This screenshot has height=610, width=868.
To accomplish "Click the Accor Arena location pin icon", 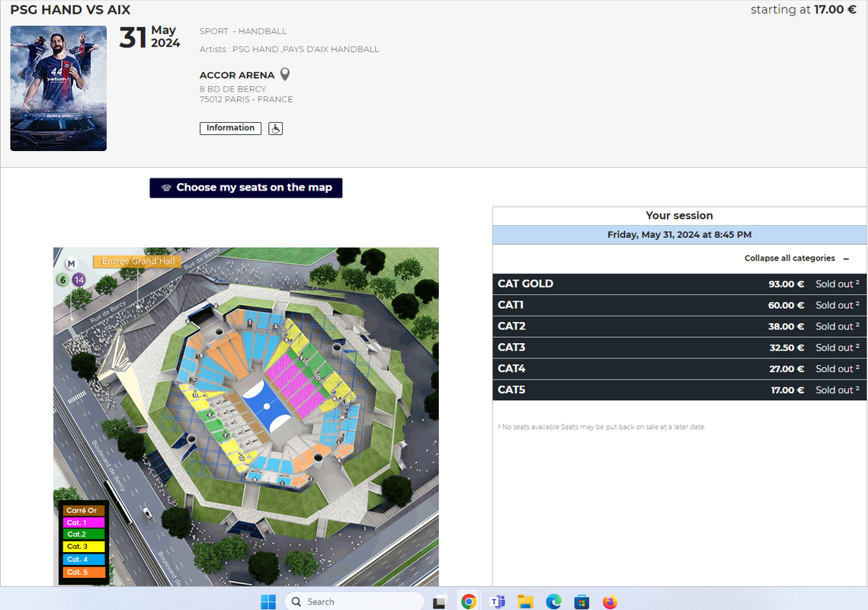I will coord(285,74).
